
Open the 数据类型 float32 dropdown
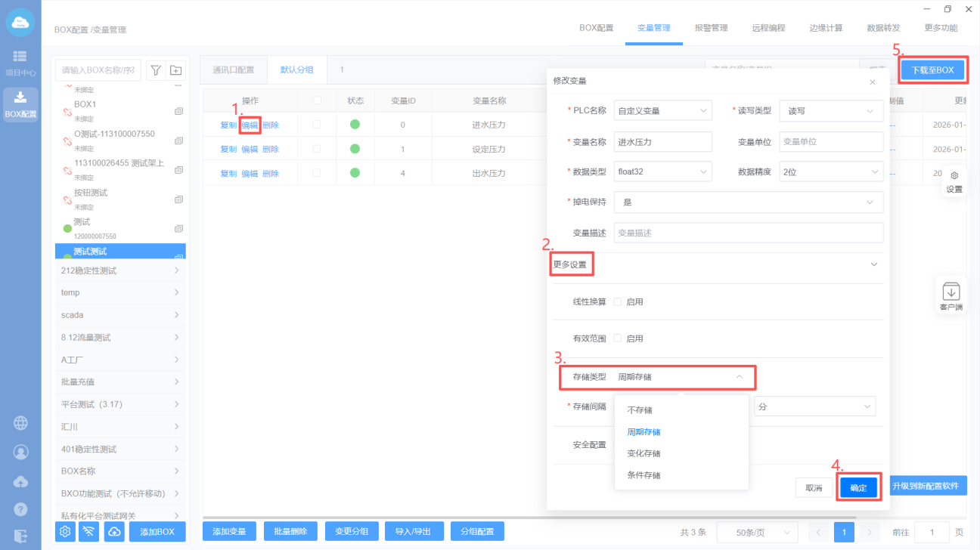point(662,172)
